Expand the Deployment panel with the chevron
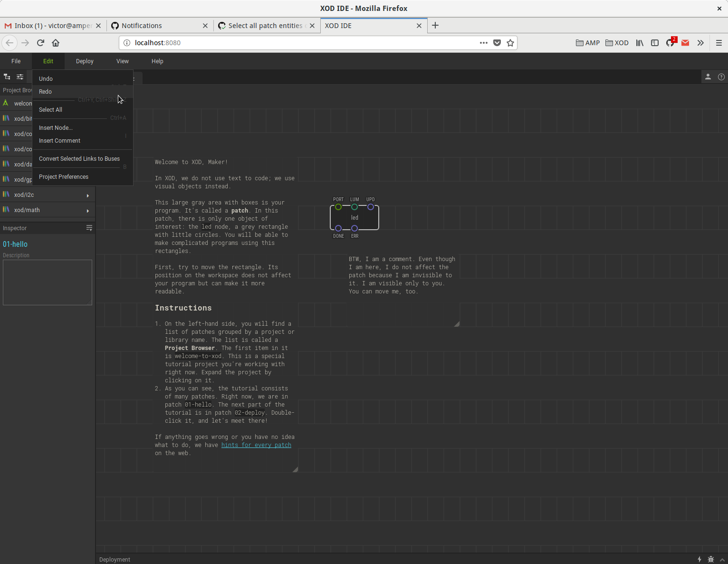728x564 pixels. pos(723,560)
